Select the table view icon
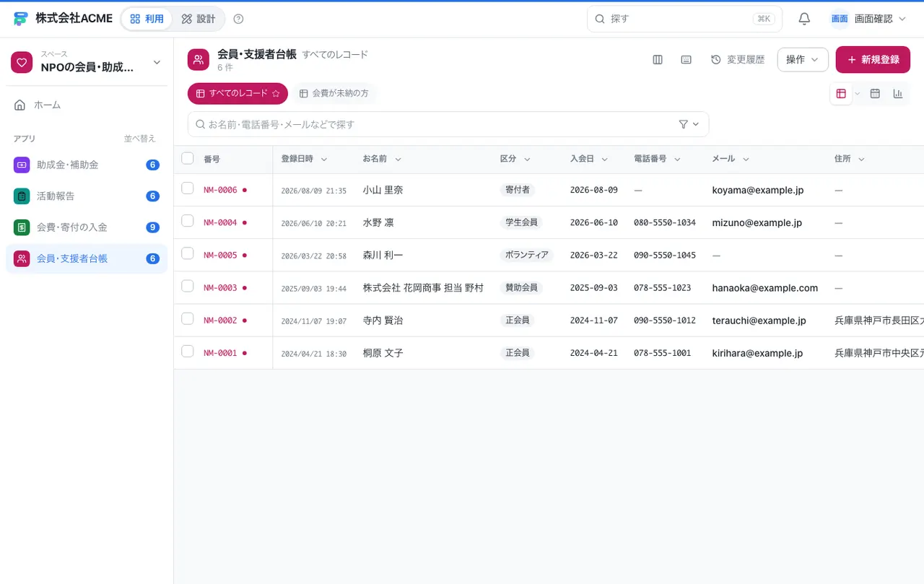 [x=841, y=94]
